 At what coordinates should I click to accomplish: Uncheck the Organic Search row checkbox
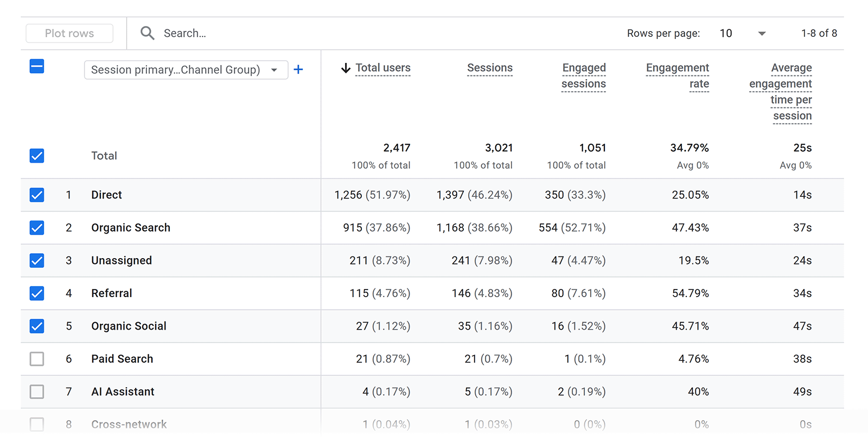[37, 228]
